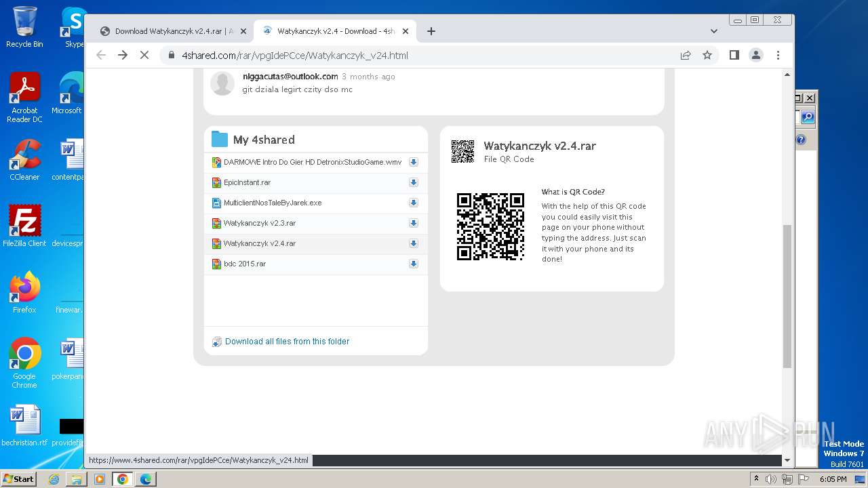This screenshot has width=868, height=488.
Task: Download Watykanczyk v2.3.rar via arrow icon
Action: (414, 223)
